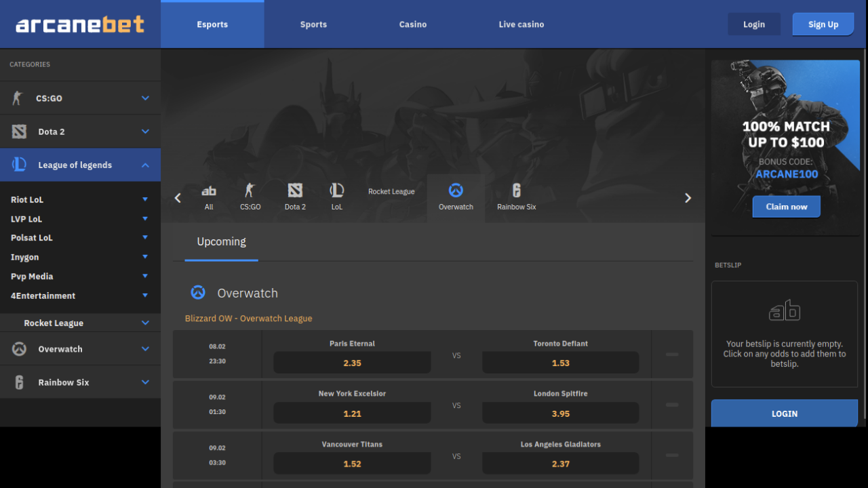Click the Sign Up button
The height and width of the screenshot is (488, 868).
tap(823, 24)
